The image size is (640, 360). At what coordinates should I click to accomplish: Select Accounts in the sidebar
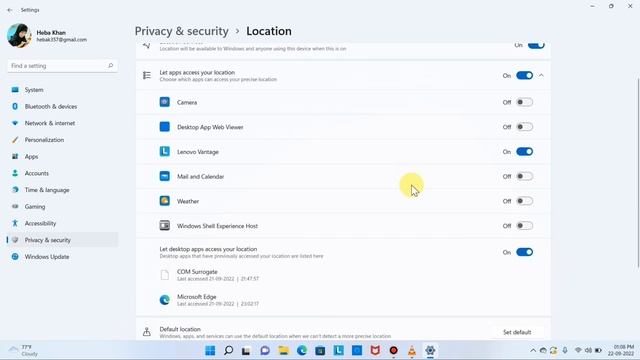click(62, 173)
